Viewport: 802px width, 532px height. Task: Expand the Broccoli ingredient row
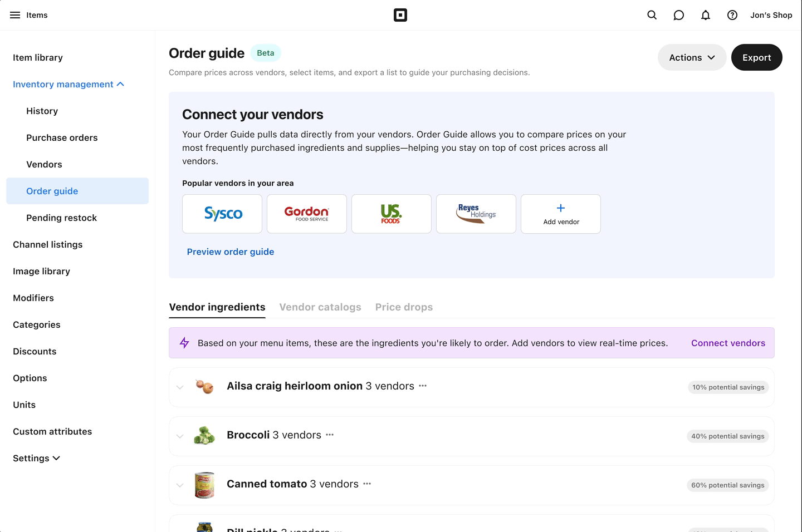click(180, 436)
